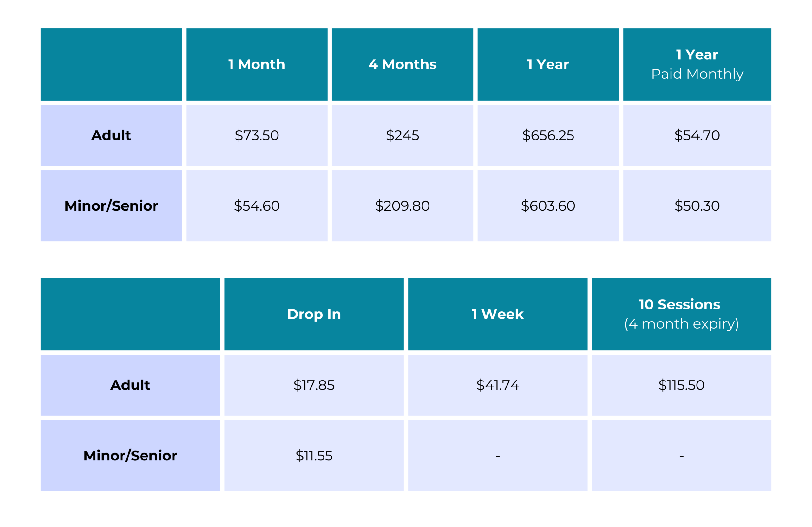Click the Adult 1 Month price $73.50
This screenshot has width=812, height=527.
tap(257, 135)
